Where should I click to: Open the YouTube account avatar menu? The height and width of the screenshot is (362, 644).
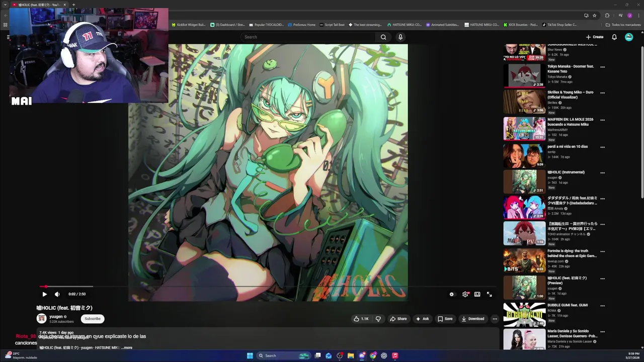click(x=629, y=37)
